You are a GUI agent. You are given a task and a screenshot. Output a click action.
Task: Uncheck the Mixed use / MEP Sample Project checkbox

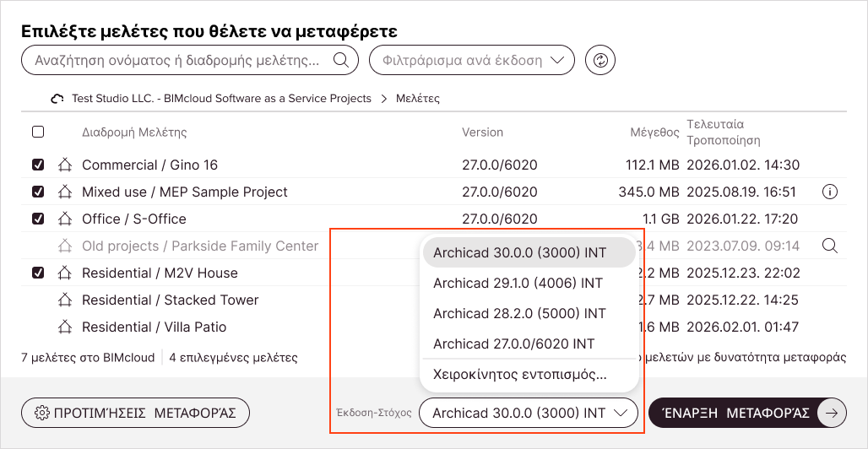pyautogui.click(x=38, y=192)
